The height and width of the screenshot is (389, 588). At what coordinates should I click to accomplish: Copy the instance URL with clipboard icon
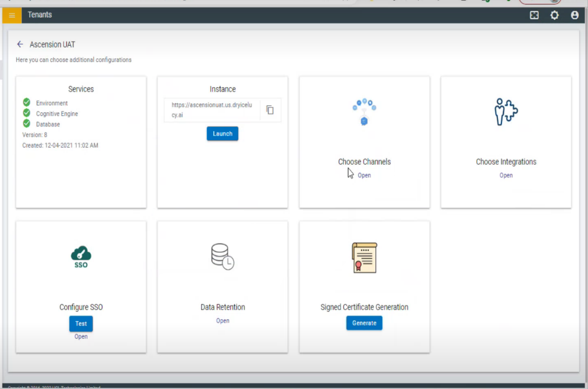tap(270, 110)
